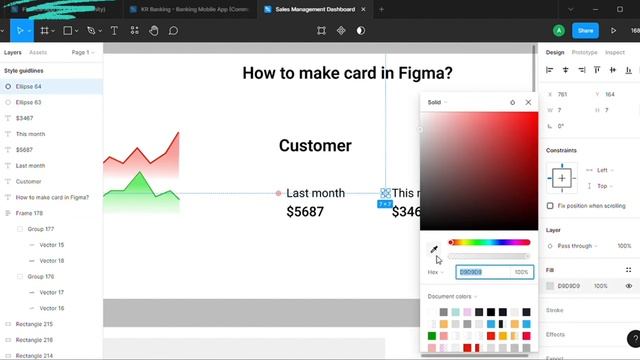Click the fill color swatch D9D9D9
This screenshot has width=640, height=360.
550,286
